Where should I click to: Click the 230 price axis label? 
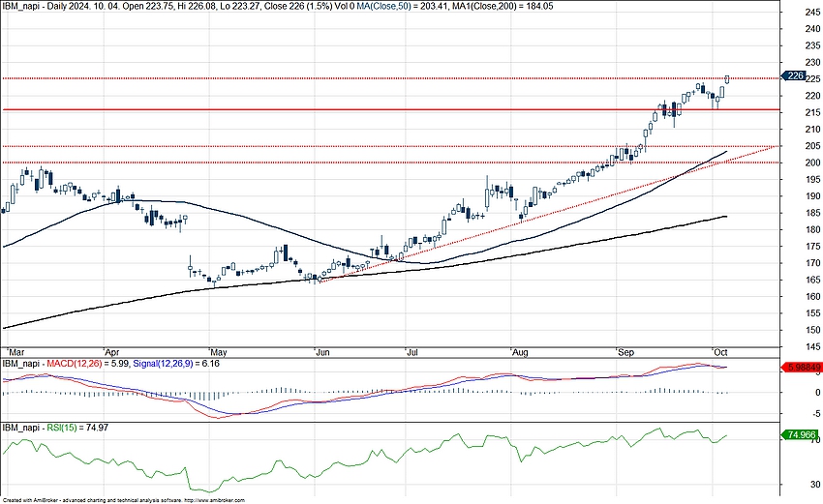(812, 63)
